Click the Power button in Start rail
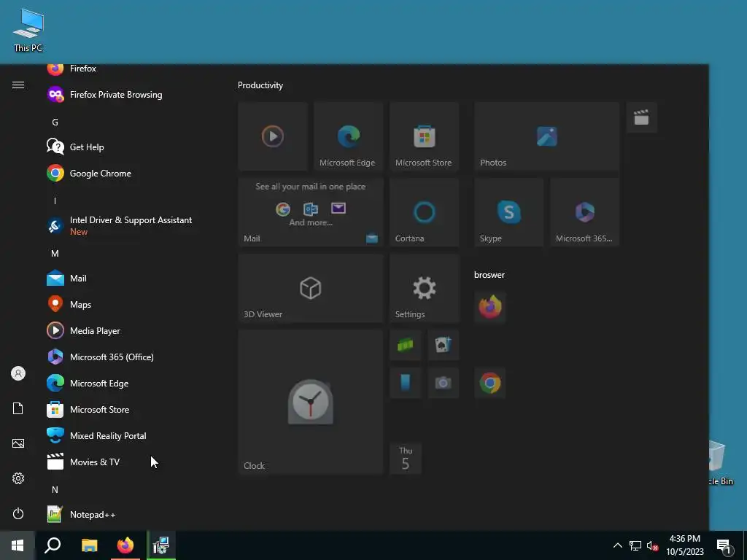This screenshot has width=747, height=560. point(18,514)
